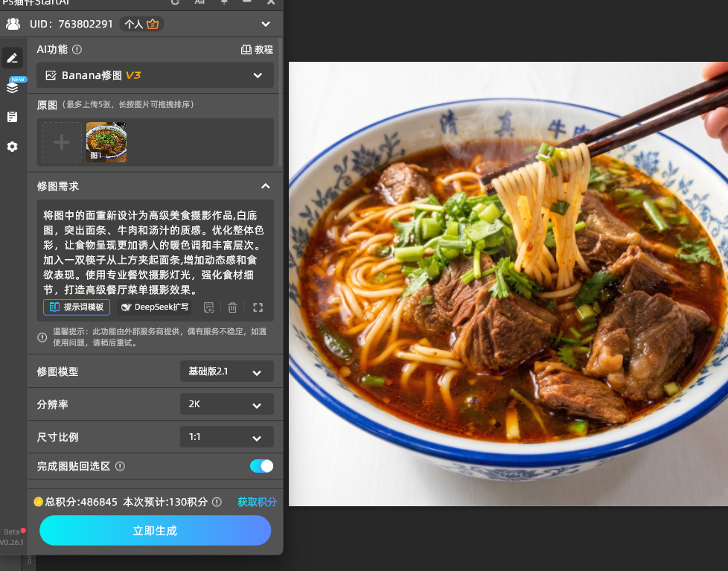This screenshot has height=571, width=728.
Task: Open the layers icon marked NEW
Action: coord(13,87)
